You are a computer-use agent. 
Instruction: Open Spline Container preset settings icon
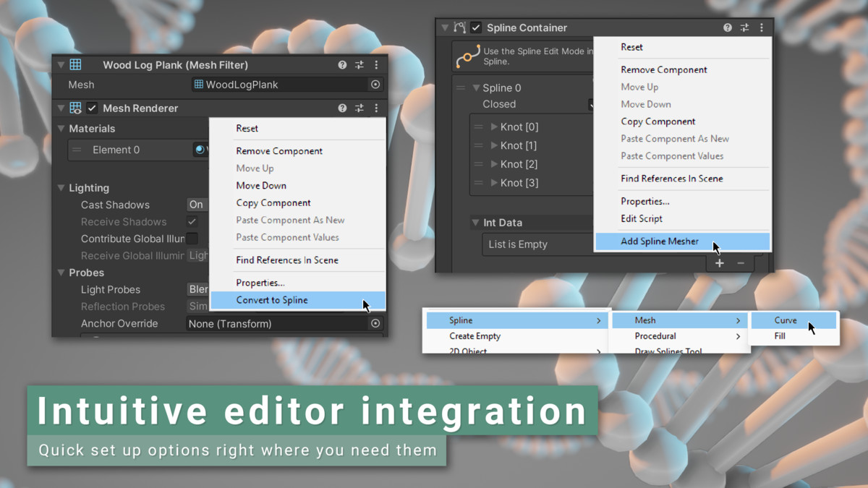tap(744, 28)
